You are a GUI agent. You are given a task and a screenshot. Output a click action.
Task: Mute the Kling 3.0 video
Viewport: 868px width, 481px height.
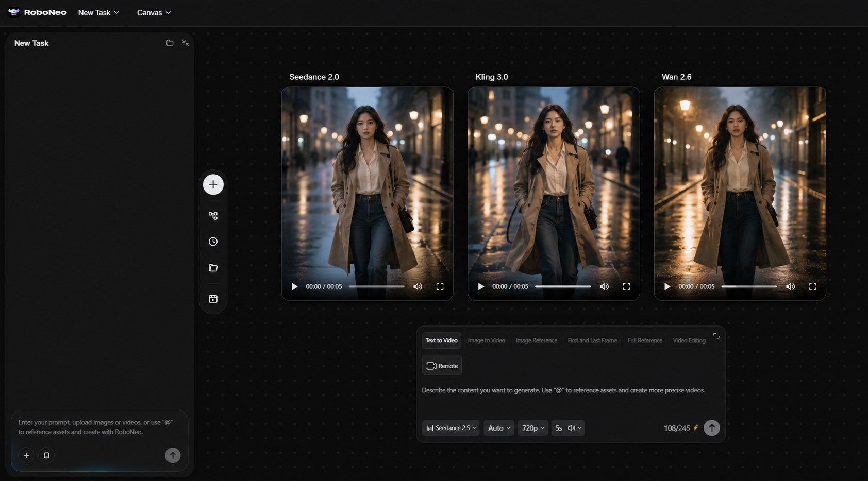604,286
